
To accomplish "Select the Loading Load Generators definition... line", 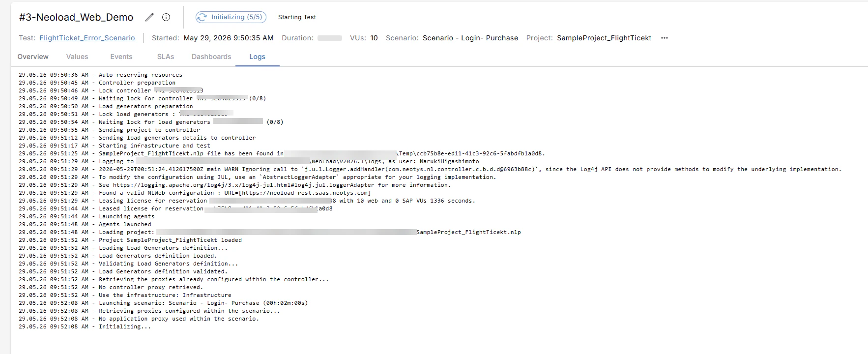I will [123, 248].
